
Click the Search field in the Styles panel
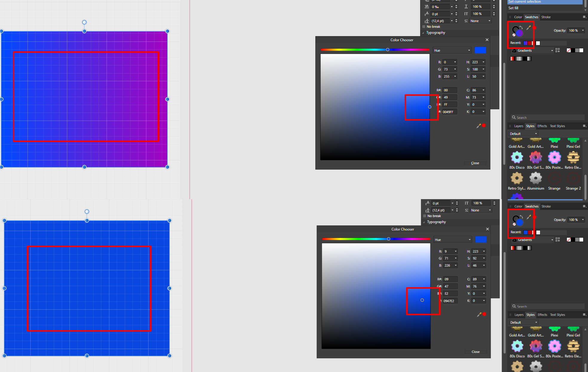pyautogui.click(x=547, y=117)
